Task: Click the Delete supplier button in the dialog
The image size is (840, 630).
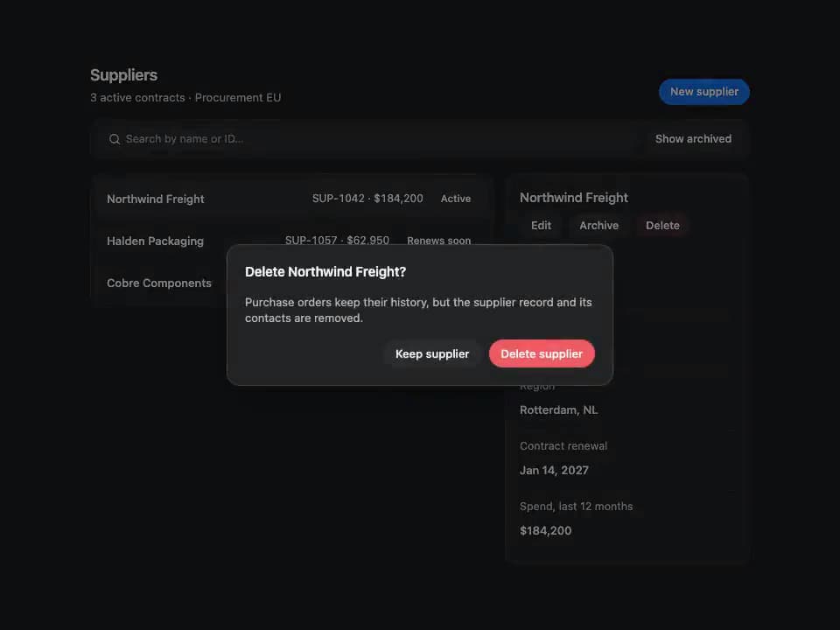Action: (x=542, y=353)
